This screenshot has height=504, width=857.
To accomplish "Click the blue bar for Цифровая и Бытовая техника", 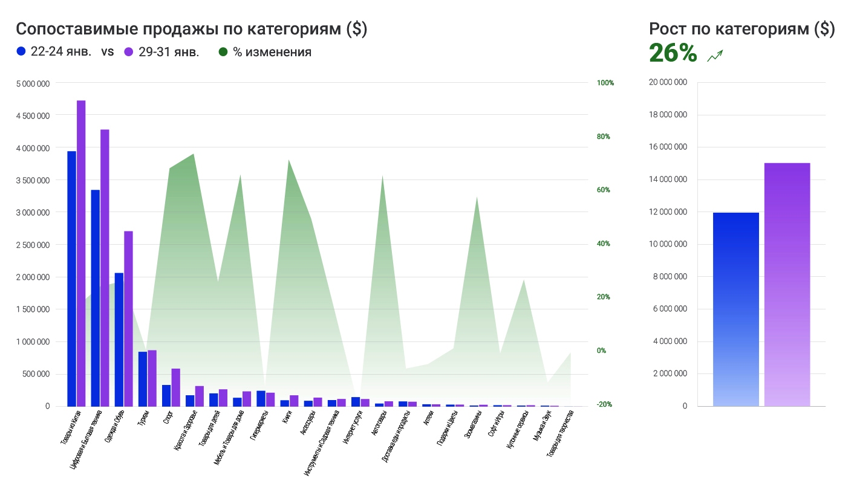I will click(x=95, y=298).
